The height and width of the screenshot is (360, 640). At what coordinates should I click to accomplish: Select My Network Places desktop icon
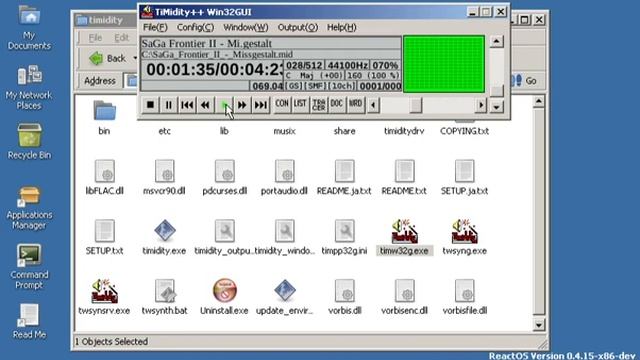(29, 88)
